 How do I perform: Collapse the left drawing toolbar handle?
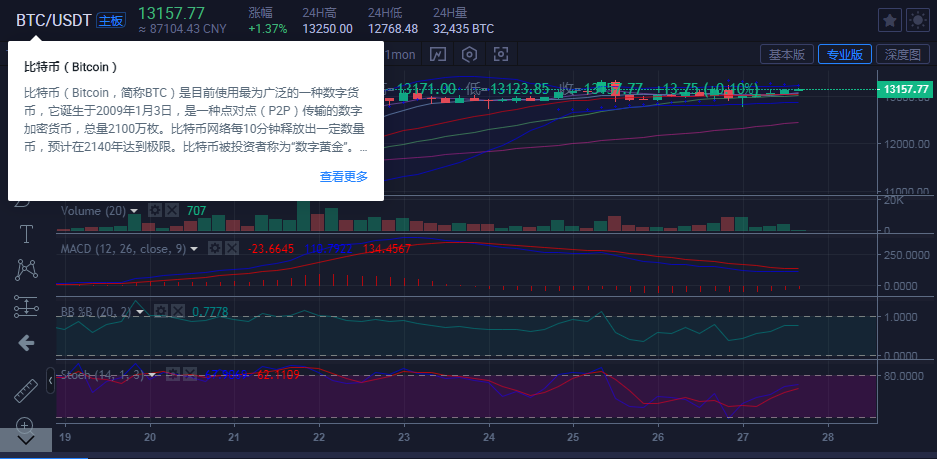pos(51,380)
